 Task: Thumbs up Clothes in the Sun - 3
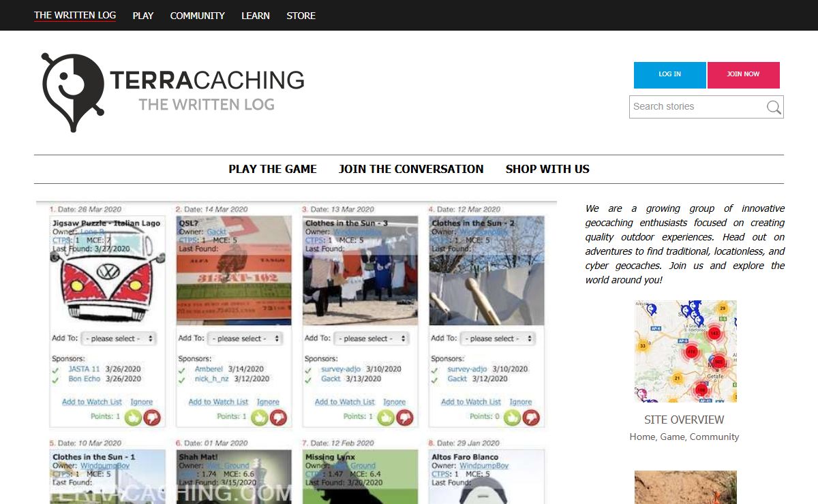click(386, 417)
